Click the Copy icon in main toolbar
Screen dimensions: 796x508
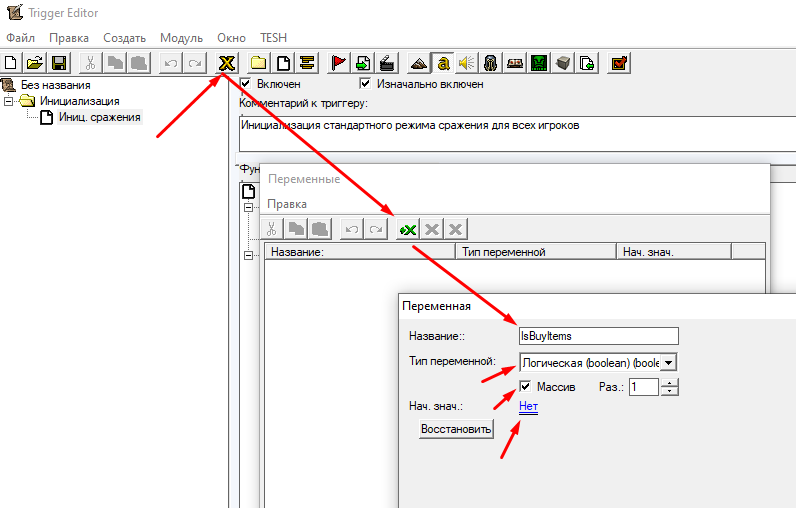click(x=115, y=63)
